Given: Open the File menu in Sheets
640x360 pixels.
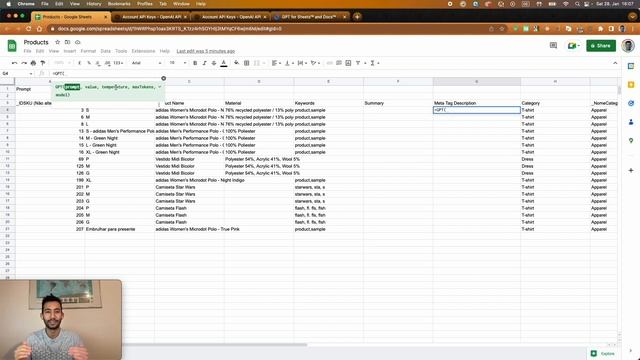Looking at the screenshot, I should [x=27, y=51].
